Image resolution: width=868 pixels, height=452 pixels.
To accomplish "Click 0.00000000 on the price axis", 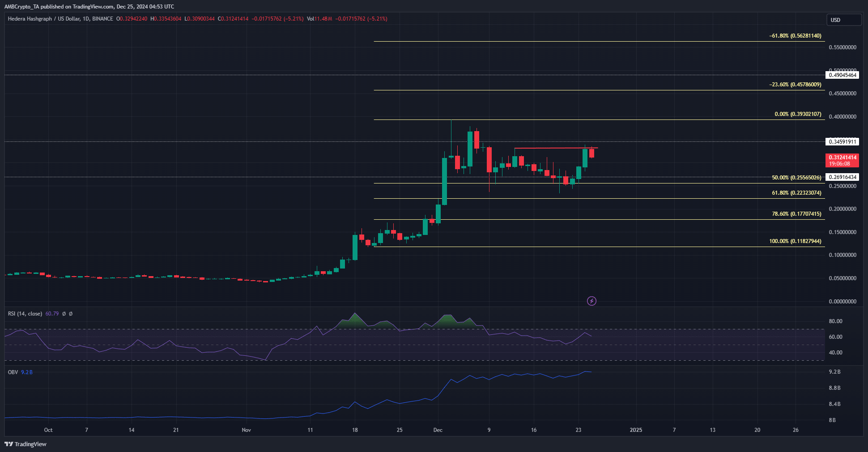I will [x=842, y=302].
